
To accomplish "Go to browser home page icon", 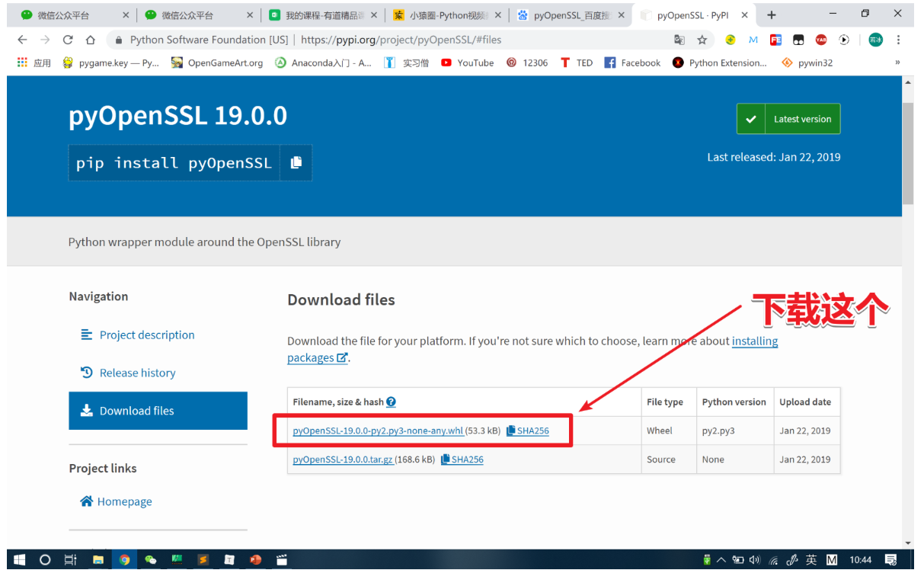I will (91, 40).
